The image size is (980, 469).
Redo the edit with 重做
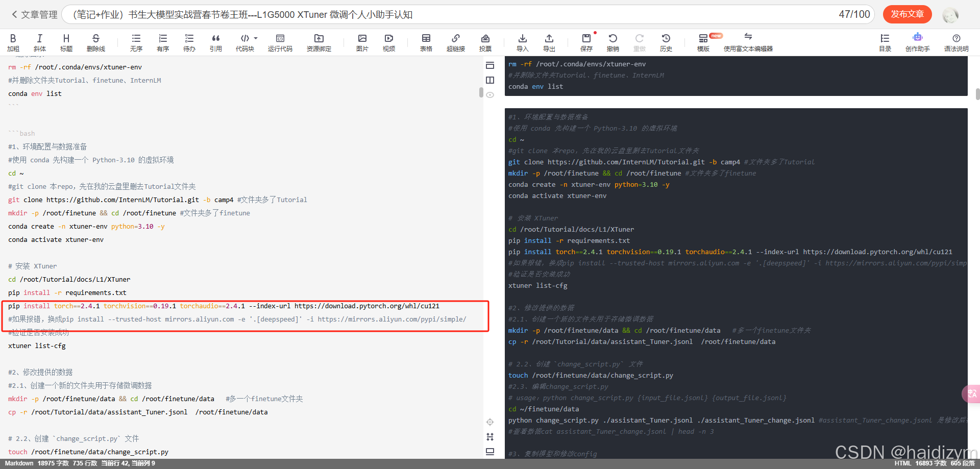point(640,42)
